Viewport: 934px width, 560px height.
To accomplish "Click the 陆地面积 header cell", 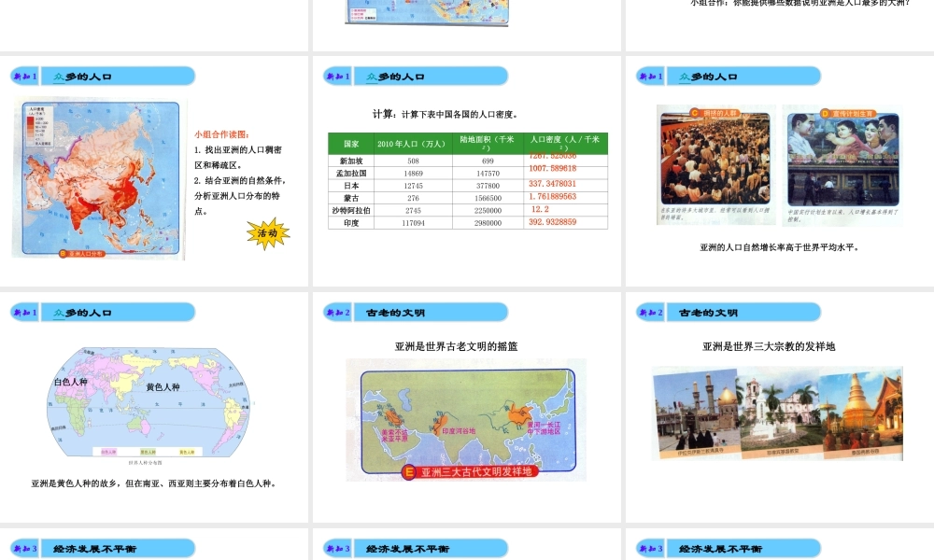I will click(488, 144).
